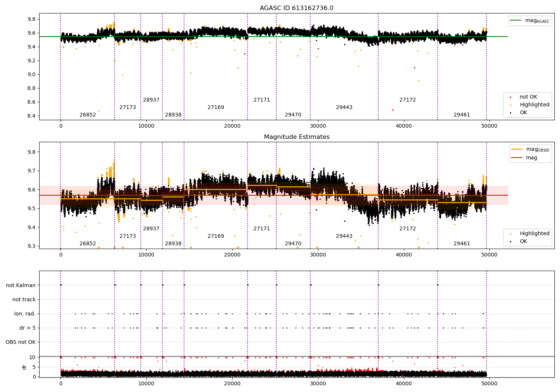Select 'Highlighted' legend entry in middle plot

click(x=534, y=234)
